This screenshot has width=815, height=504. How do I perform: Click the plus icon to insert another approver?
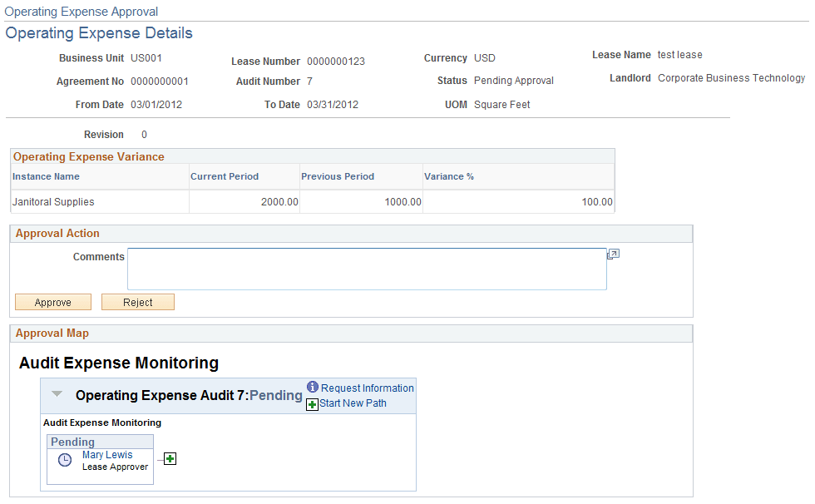click(170, 458)
